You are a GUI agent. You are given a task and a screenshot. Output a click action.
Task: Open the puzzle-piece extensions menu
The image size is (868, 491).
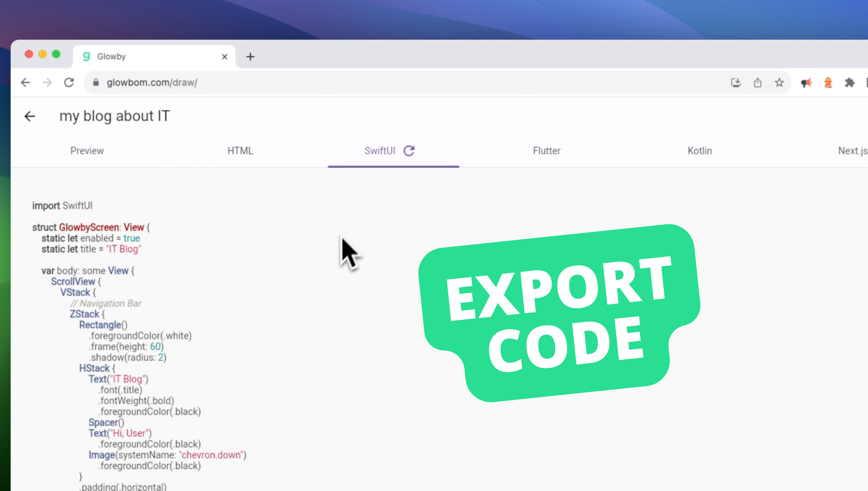point(849,83)
